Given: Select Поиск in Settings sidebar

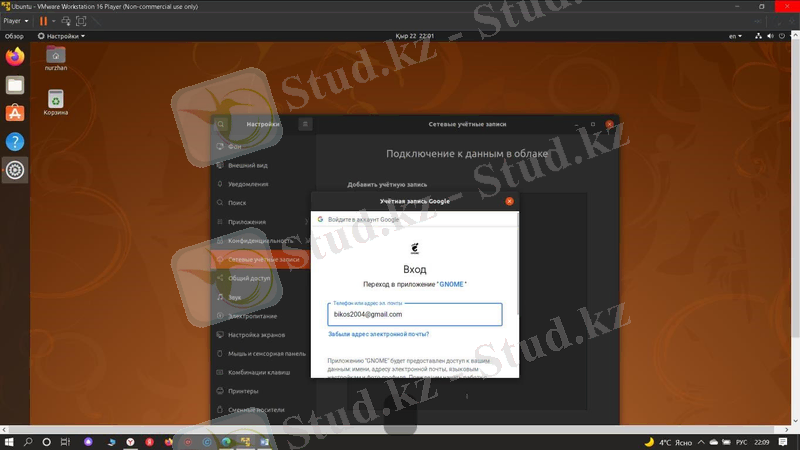Looking at the screenshot, I should [x=261, y=203].
